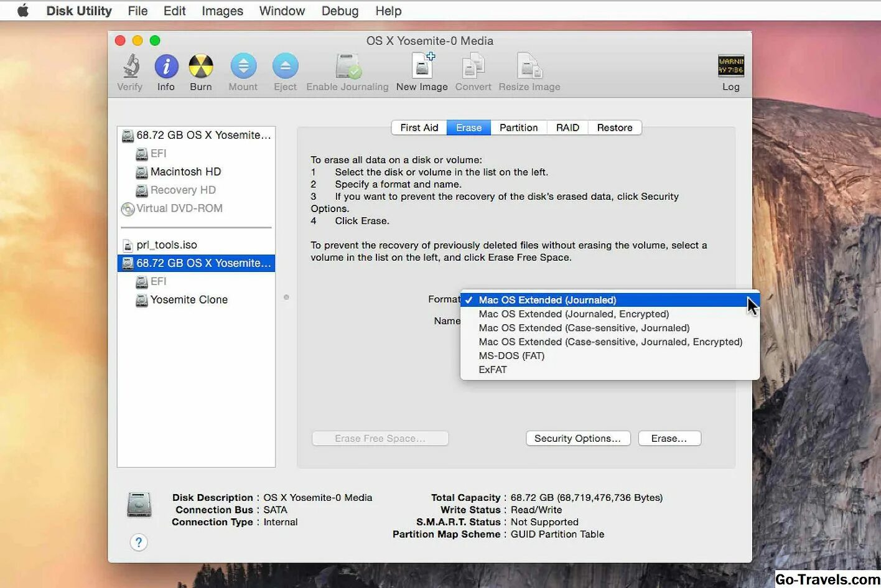Choose Case-sensitive, Journaled, Encrypted format option
The height and width of the screenshot is (588, 881).
(610, 342)
